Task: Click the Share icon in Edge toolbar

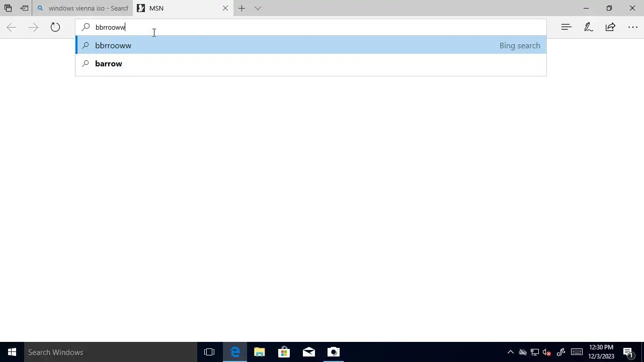Action: click(610, 27)
